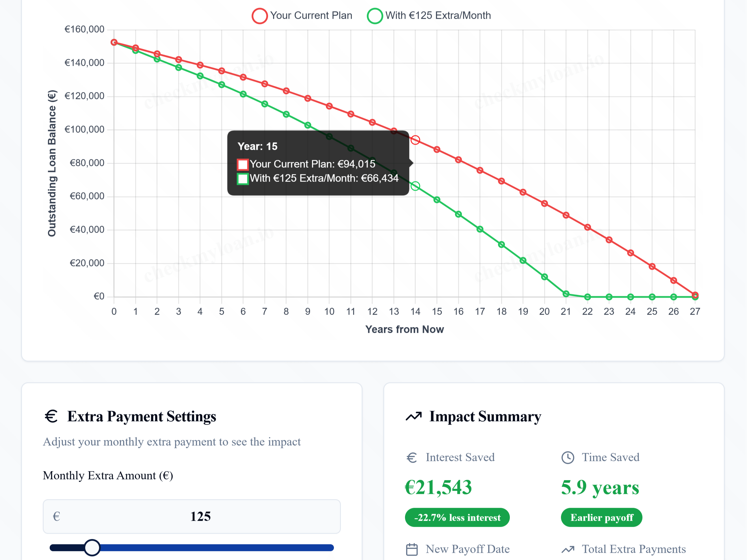Click the '-22.7% less interest' badge
This screenshot has width=747, height=560.
click(457, 518)
